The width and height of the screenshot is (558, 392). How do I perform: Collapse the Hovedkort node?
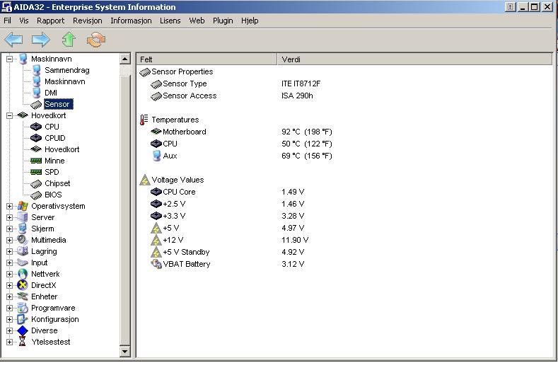[x=10, y=116]
